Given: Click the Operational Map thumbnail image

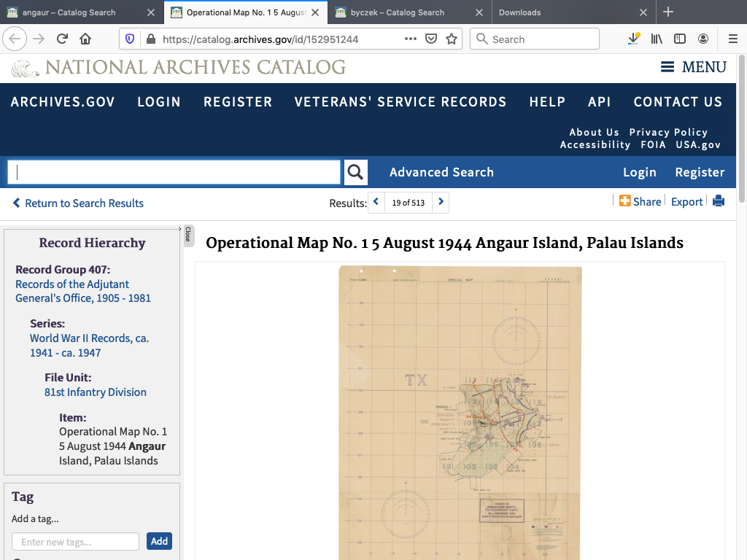Looking at the screenshot, I should click(x=460, y=412).
